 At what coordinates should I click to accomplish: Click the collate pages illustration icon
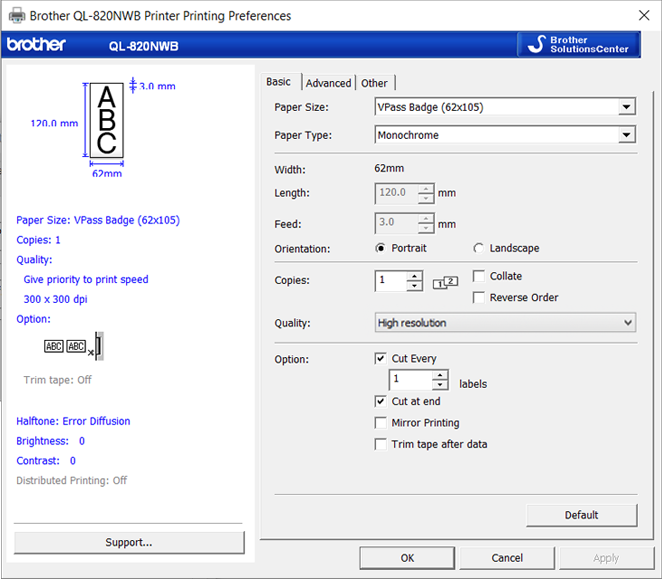(445, 282)
